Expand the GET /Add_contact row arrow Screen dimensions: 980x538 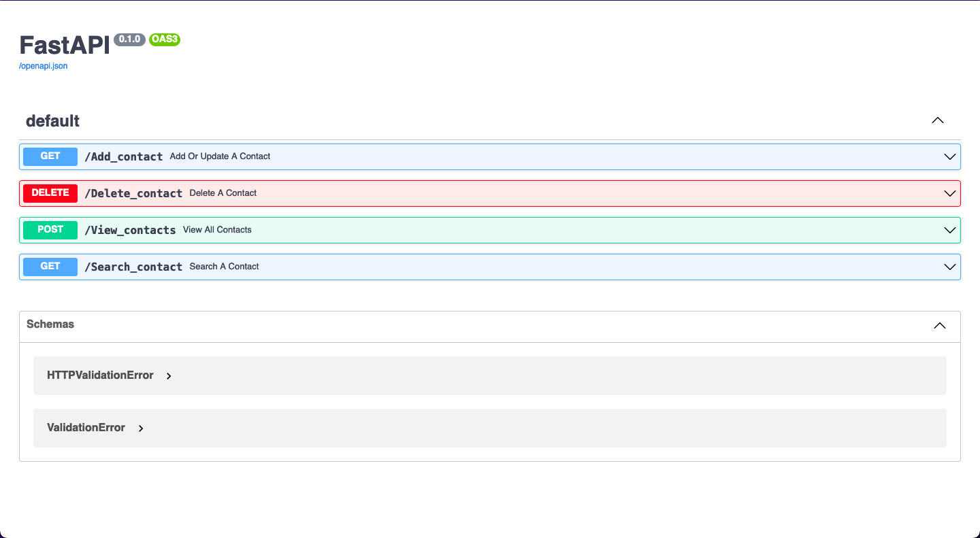click(950, 156)
